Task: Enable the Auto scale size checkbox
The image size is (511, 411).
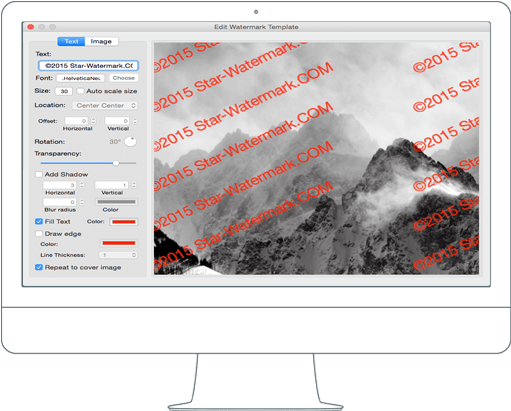Action: (80, 91)
